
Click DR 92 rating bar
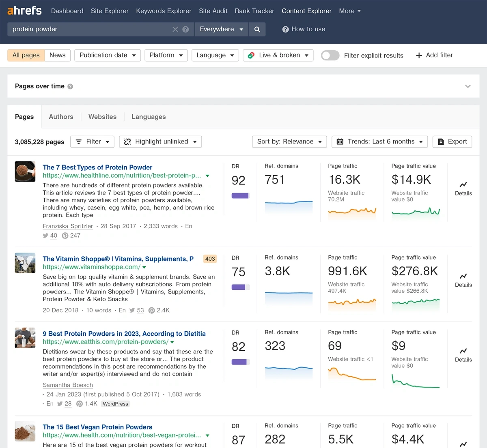click(241, 196)
